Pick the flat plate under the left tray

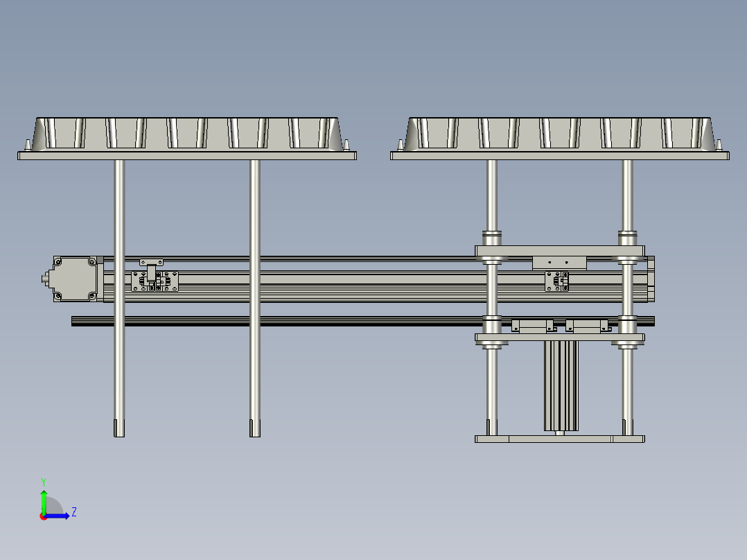click(187, 156)
